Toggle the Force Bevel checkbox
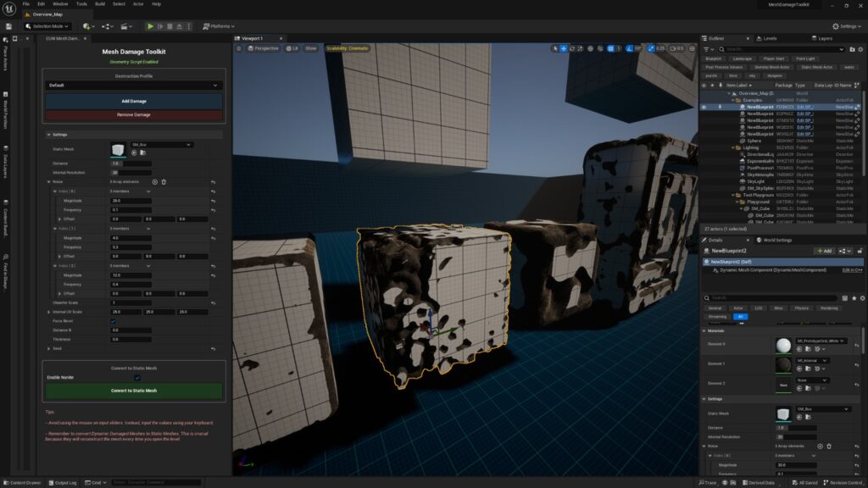Image resolution: width=868 pixels, height=488 pixels. (x=113, y=321)
